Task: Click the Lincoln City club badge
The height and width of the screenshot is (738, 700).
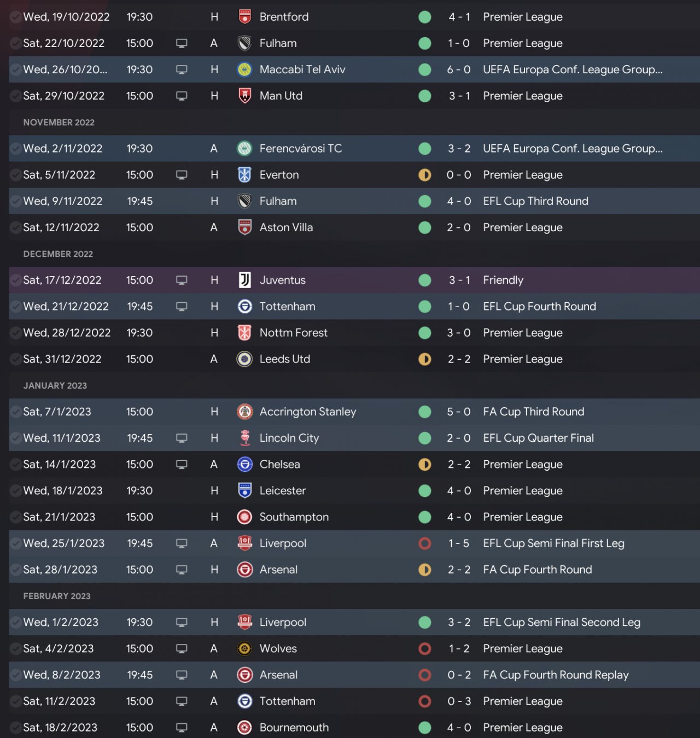Action: click(244, 438)
